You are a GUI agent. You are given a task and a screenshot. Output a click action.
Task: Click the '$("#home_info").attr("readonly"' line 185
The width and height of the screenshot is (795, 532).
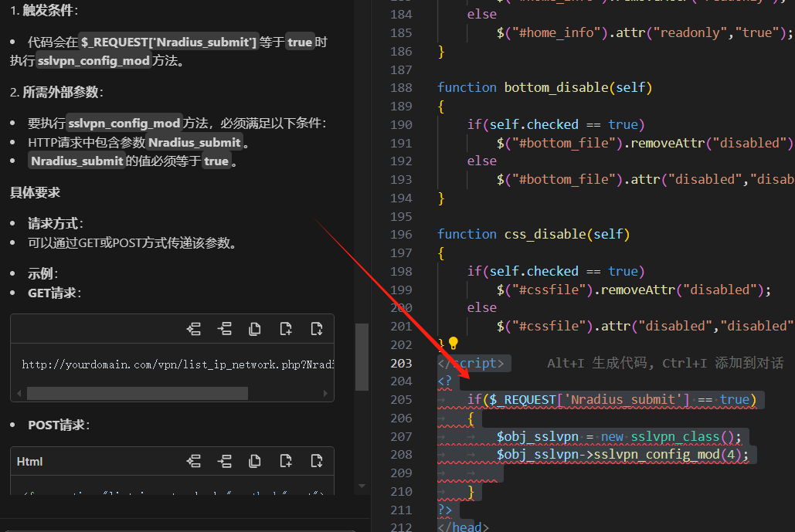coord(645,33)
